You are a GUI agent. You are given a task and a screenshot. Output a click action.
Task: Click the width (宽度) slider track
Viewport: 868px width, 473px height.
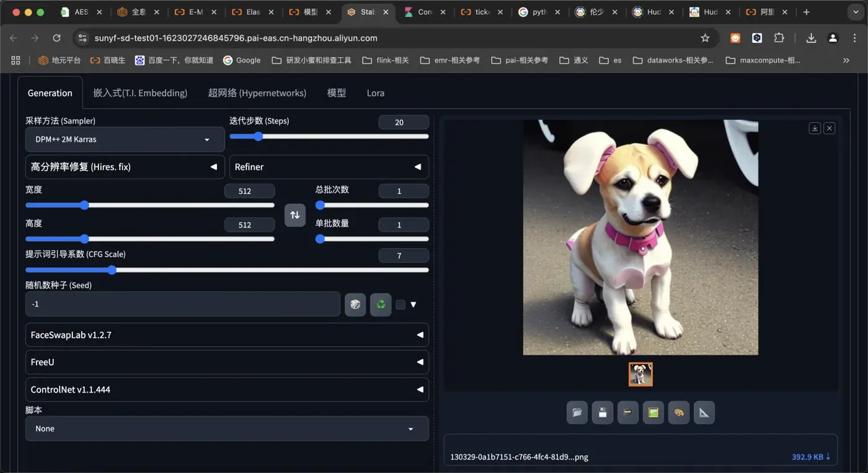click(150, 205)
